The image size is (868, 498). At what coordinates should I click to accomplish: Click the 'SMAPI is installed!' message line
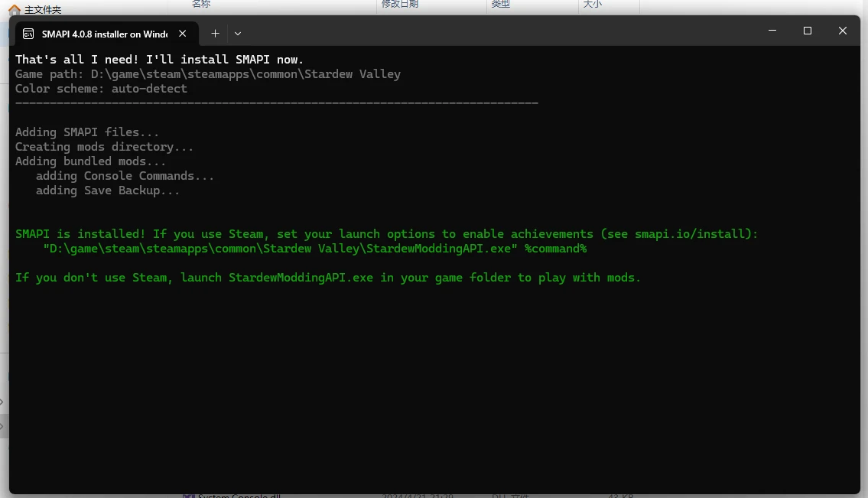point(386,234)
